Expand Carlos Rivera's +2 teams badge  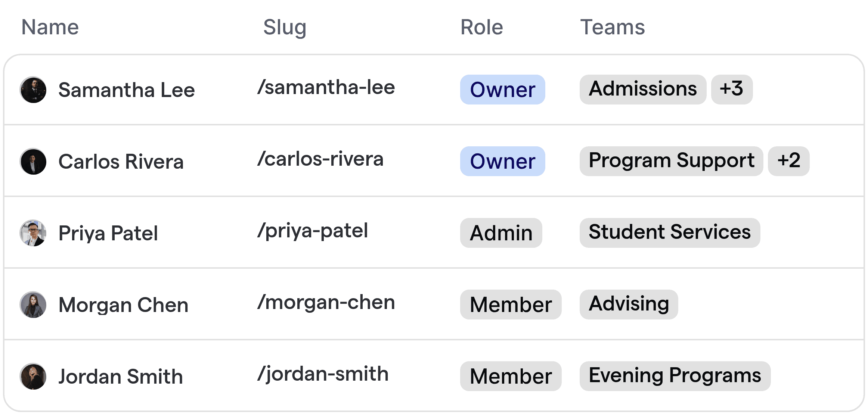pos(788,161)
